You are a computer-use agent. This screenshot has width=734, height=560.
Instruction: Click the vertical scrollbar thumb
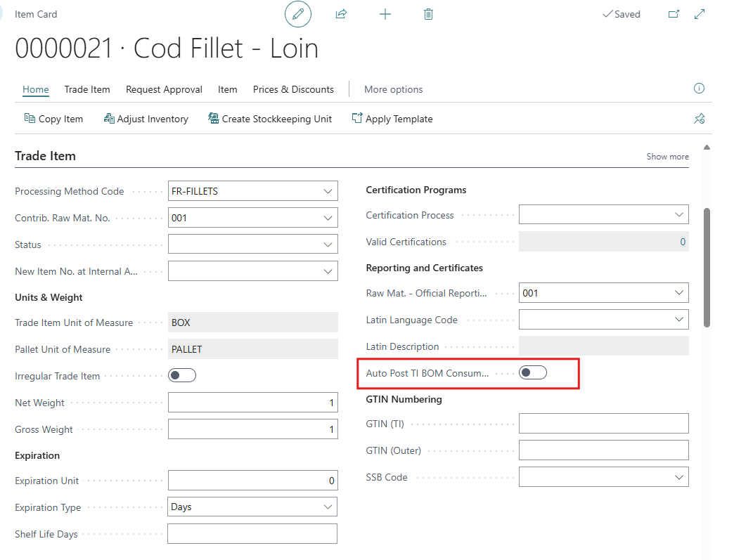coord(707,268)
